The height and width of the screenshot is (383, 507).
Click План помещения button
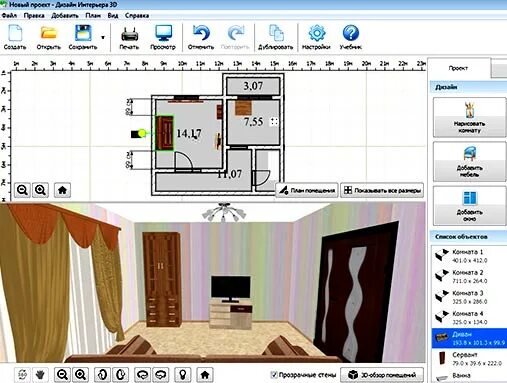pos(307,190)
